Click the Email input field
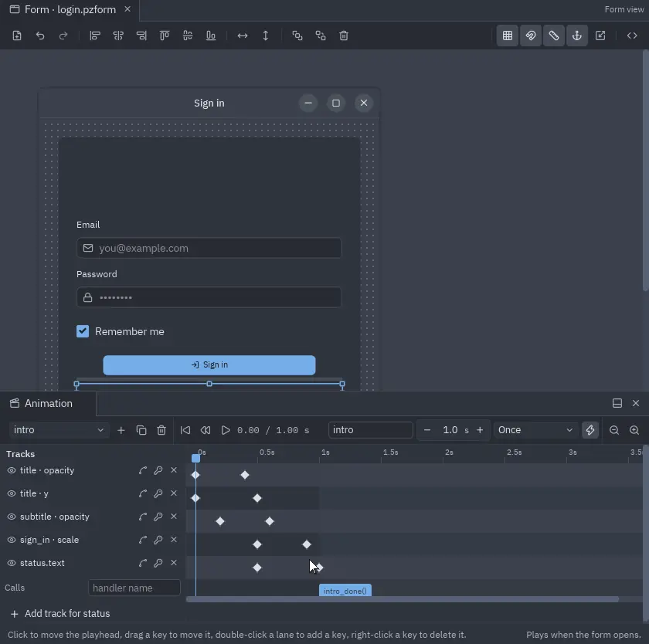The height and width of the screenshot is (644, 649). 209,248
